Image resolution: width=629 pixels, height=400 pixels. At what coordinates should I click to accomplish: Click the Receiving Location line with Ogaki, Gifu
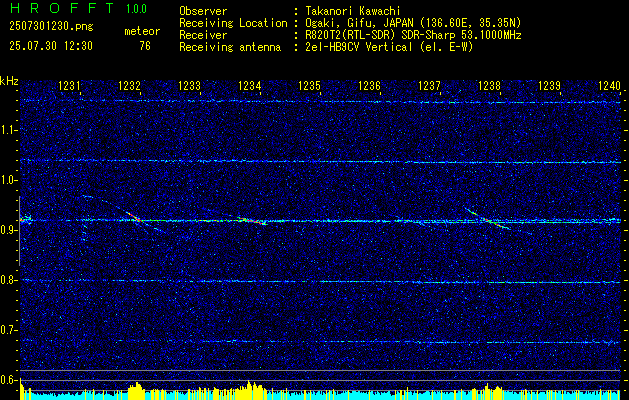tap(350, 23)
